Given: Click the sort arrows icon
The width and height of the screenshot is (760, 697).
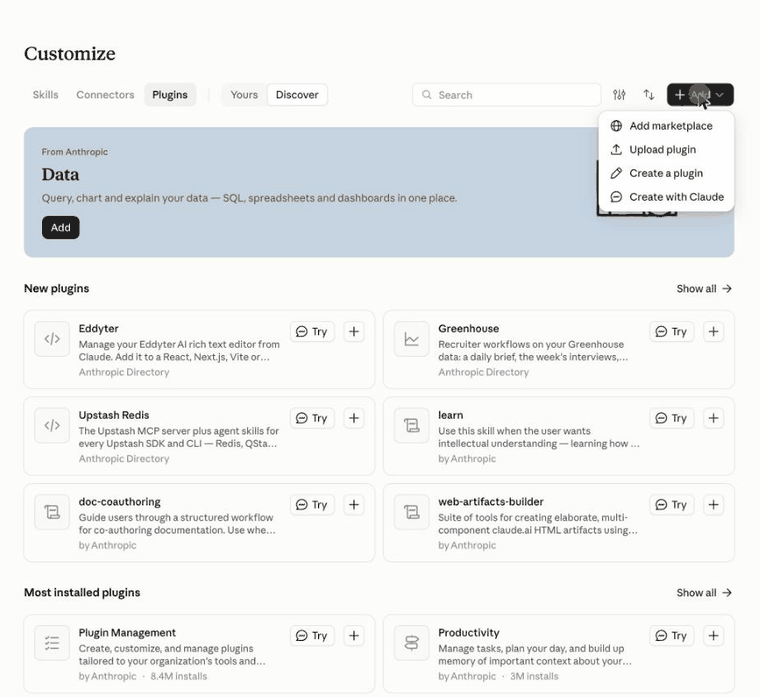Looking at the screenshot, I should [x=649, y=95].
